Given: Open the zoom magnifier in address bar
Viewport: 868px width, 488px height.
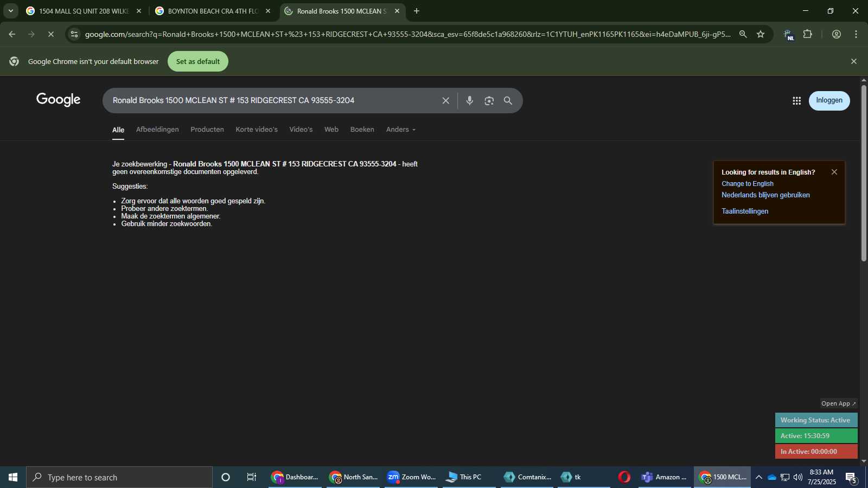Looking at the screenshot, I should coord(743,34).
